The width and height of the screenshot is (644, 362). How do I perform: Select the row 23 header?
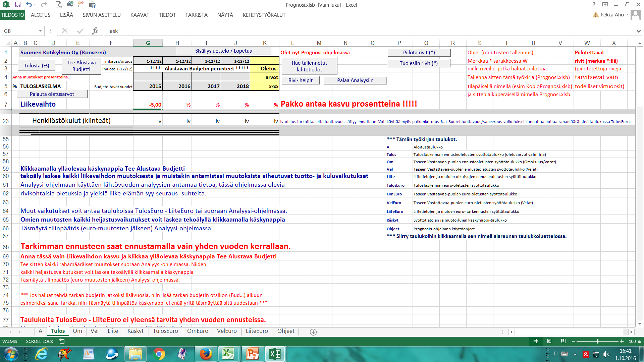click(x=6, y=121)
